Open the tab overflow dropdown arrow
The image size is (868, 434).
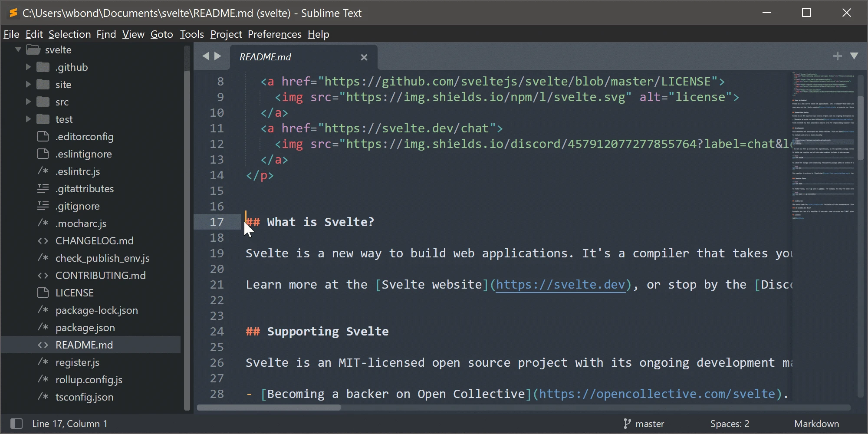[855, 56]
